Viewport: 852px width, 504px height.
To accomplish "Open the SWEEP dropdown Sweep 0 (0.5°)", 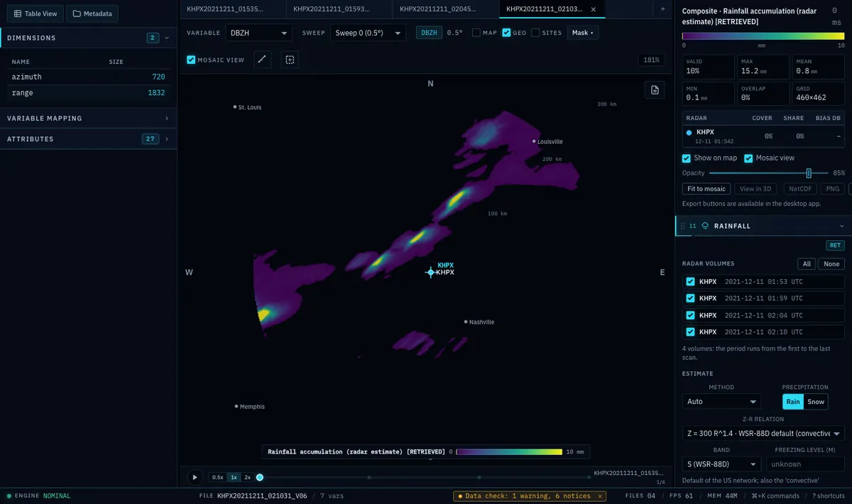I will pyautogui.click(x=368, y=33).
